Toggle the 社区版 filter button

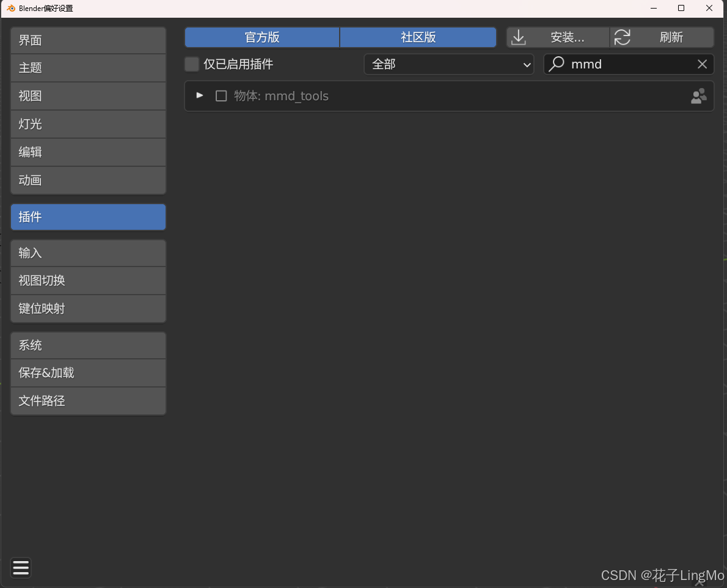pyautogui.click(x=418, y=37)
